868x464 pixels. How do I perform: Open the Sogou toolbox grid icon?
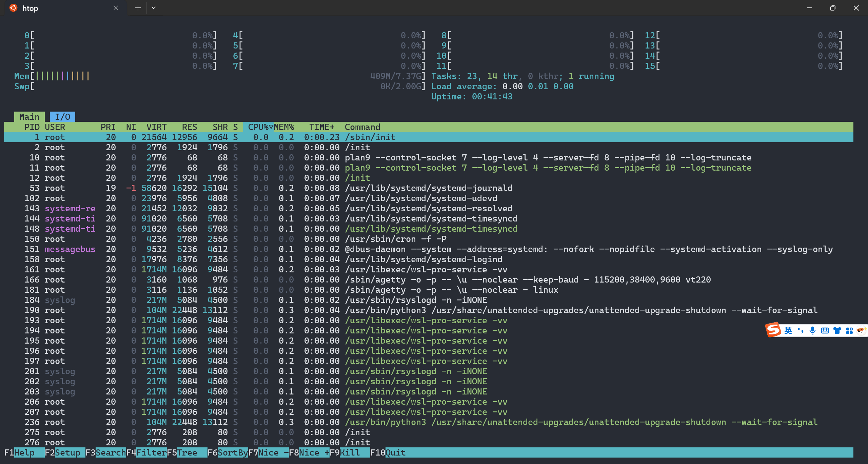click(x=849, y=331)
